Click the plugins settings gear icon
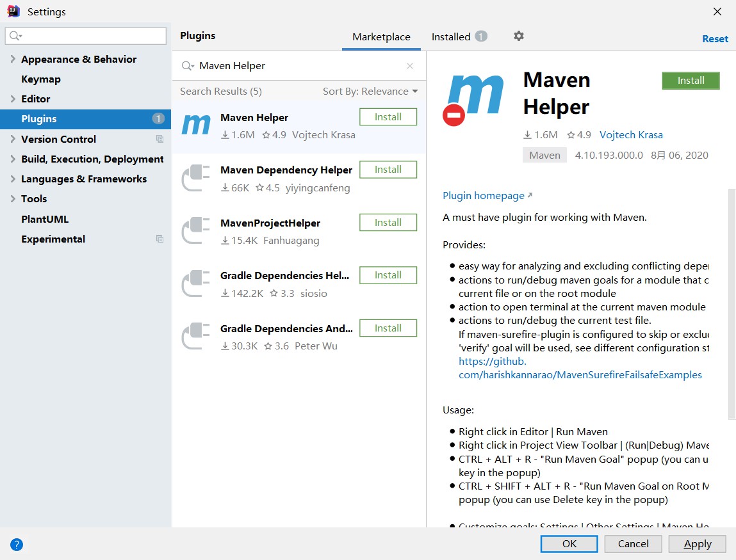This screenshot has width=736, height=560. pos(518,36)
